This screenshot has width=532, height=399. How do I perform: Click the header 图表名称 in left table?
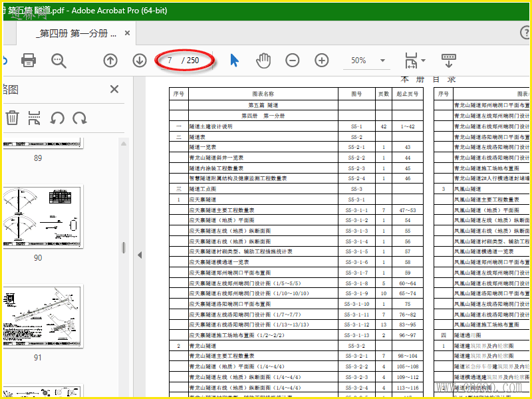[x=263, y=94]
